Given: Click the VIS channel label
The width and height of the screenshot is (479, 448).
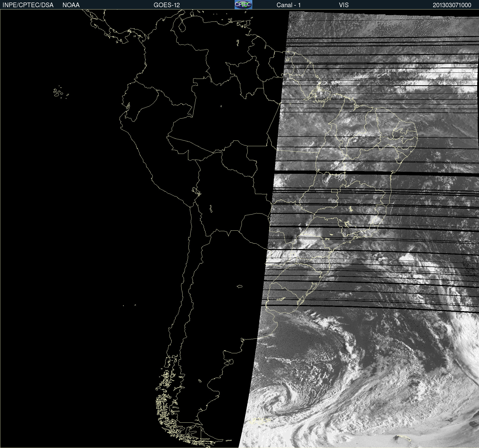Looking at the screenshot, I should click(344, 5).
